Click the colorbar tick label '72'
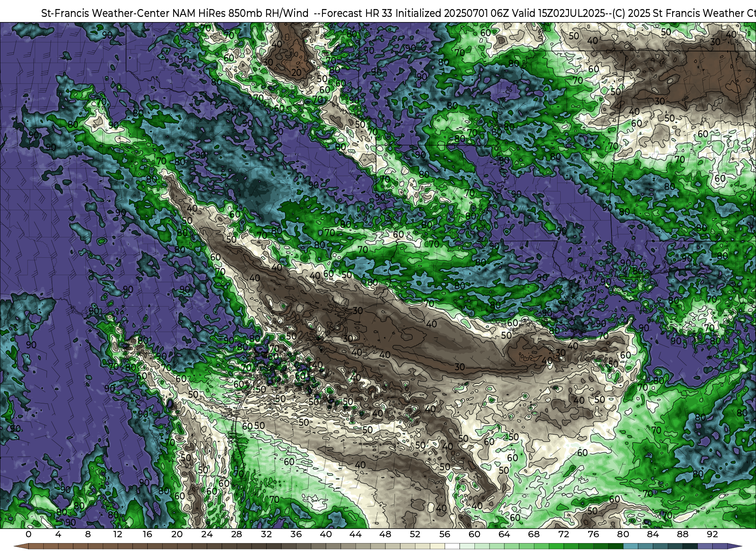 tap(564, 534)
